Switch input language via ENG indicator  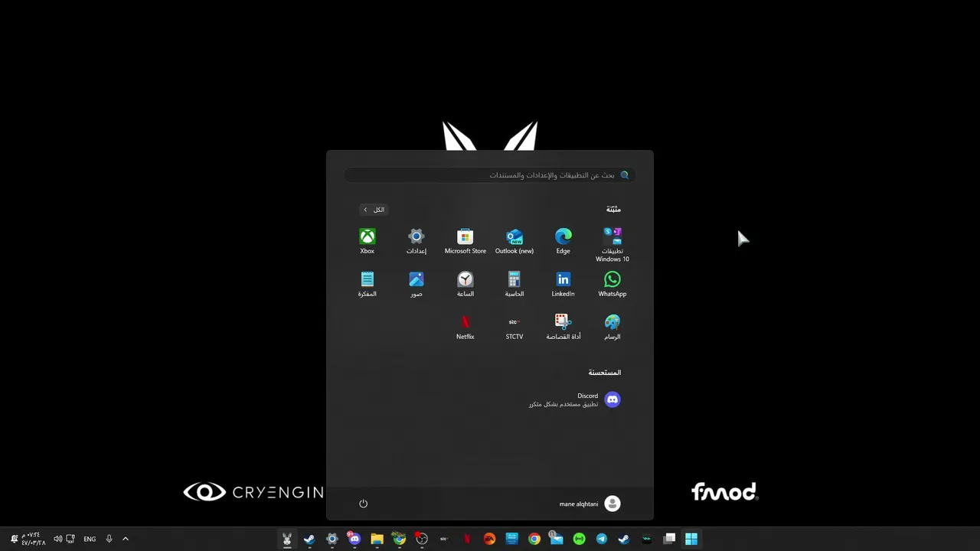(90, 539)
